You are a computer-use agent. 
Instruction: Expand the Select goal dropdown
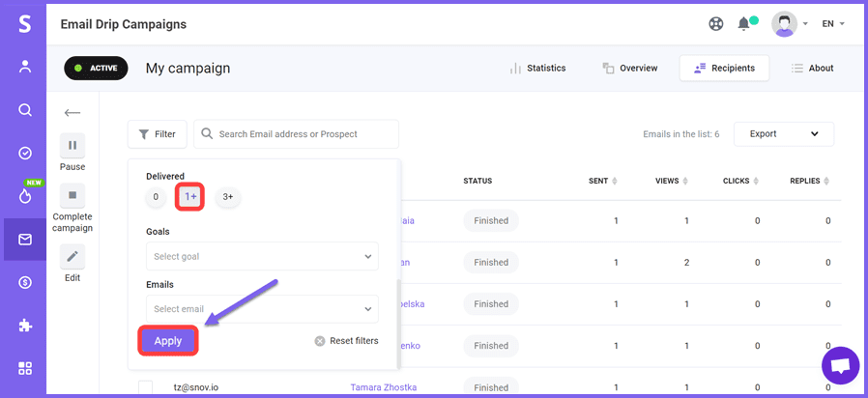[x=262, y=256]
